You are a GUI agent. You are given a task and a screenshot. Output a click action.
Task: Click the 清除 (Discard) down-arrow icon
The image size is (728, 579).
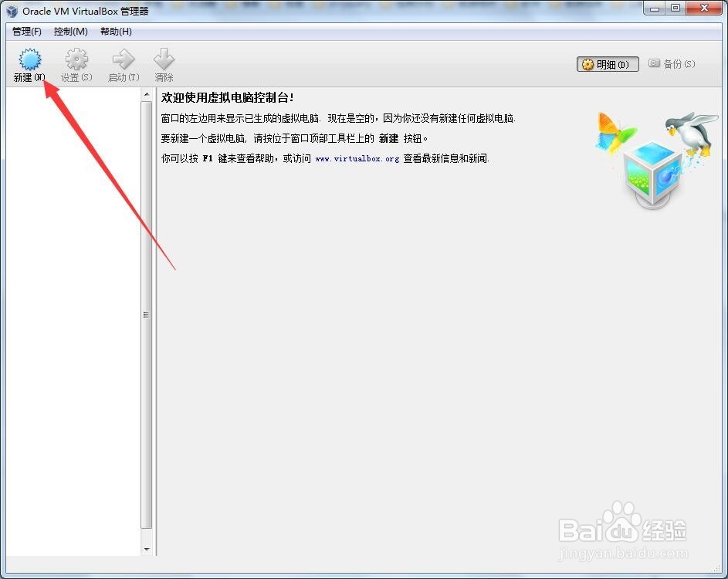(164, 59)
